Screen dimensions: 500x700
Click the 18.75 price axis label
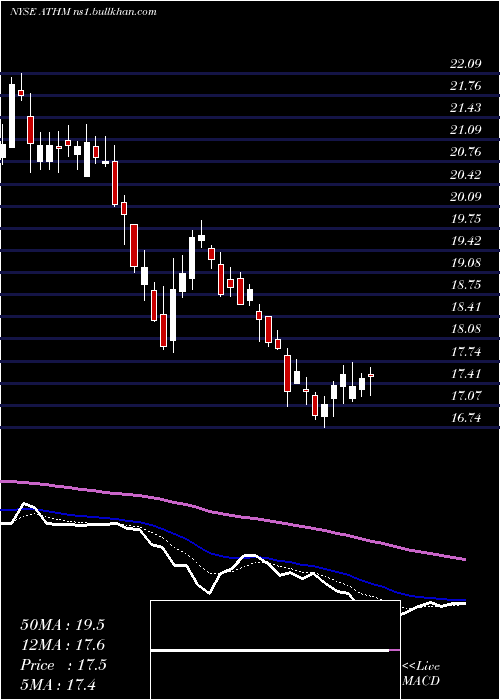(466, 285)
